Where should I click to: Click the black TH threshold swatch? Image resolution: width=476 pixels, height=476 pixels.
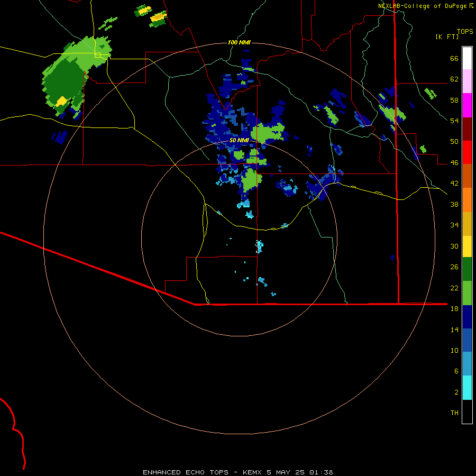[x=467, y=411]
